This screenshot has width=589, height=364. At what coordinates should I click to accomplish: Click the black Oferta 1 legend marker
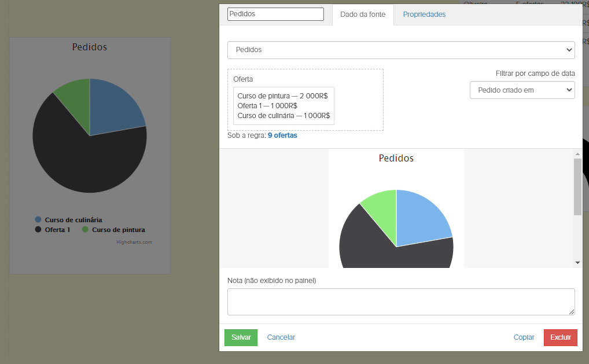click(38, 230)
